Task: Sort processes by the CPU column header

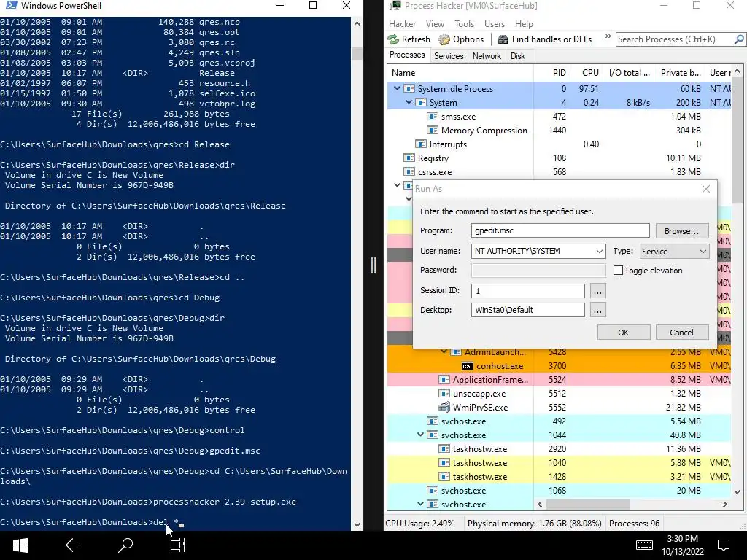Action: (586, 73)
